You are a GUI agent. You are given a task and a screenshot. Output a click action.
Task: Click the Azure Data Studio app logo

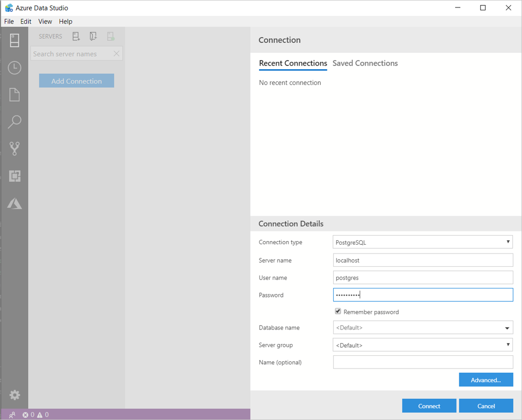(x=9, y=8)
